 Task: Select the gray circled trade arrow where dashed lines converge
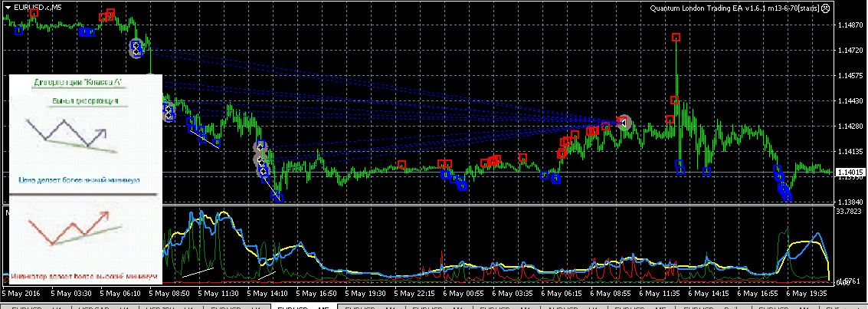tap(624, 123)
